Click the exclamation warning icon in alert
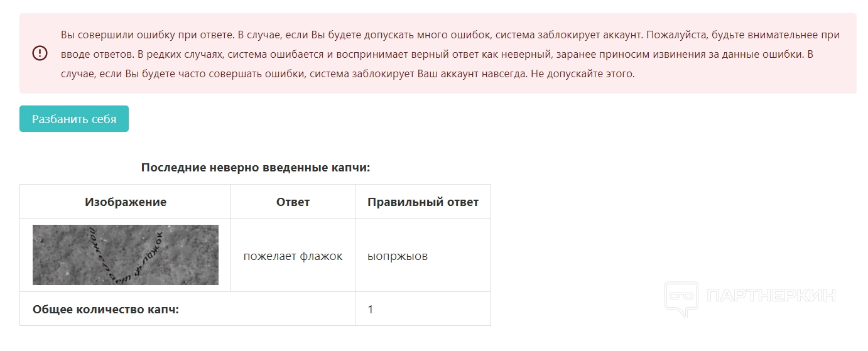The image size is (868, 351). tap(40, 53)
